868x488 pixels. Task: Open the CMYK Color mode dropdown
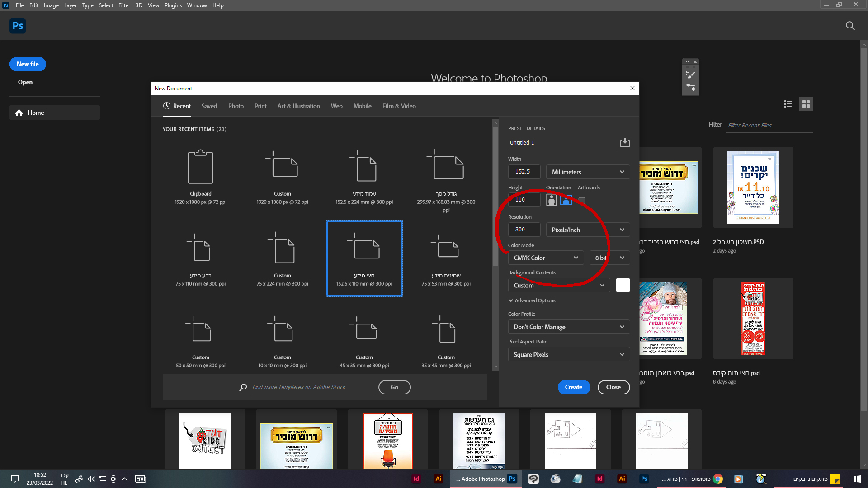[546, 258]
